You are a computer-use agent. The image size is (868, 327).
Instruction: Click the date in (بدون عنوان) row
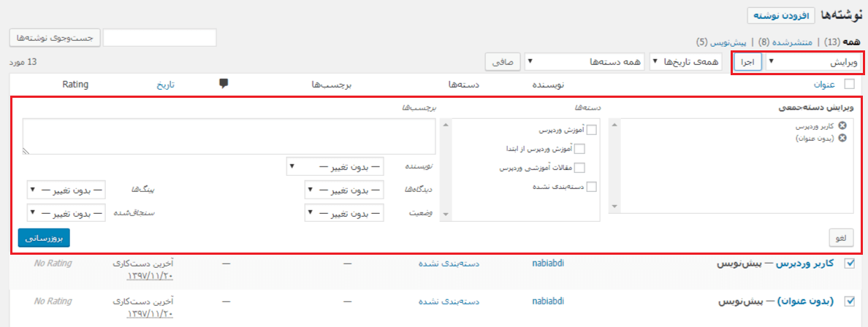[x=151, y=313]
